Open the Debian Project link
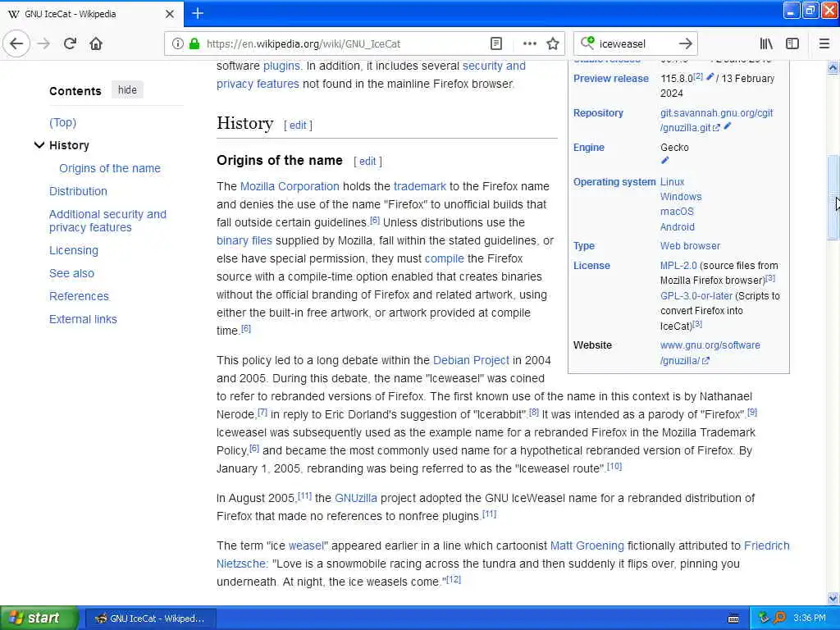 [471, 361]
